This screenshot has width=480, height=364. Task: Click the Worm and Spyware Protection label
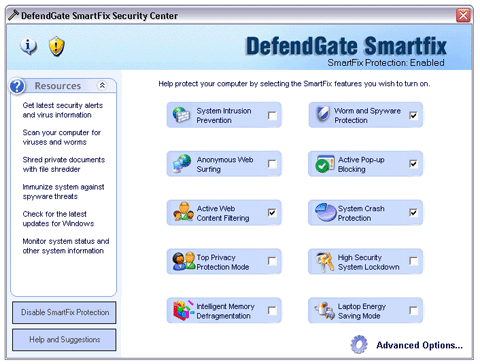(x=367, y=115)
